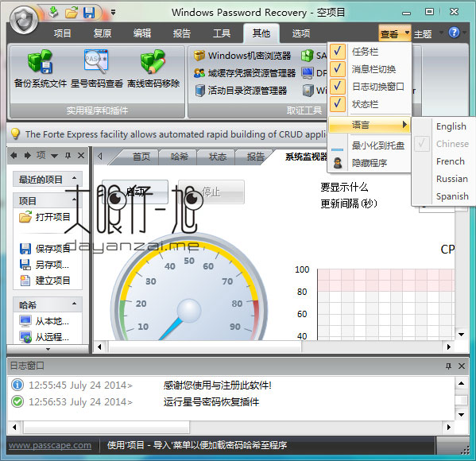Switch to the 状态 document tab

(x=218, y=157)
